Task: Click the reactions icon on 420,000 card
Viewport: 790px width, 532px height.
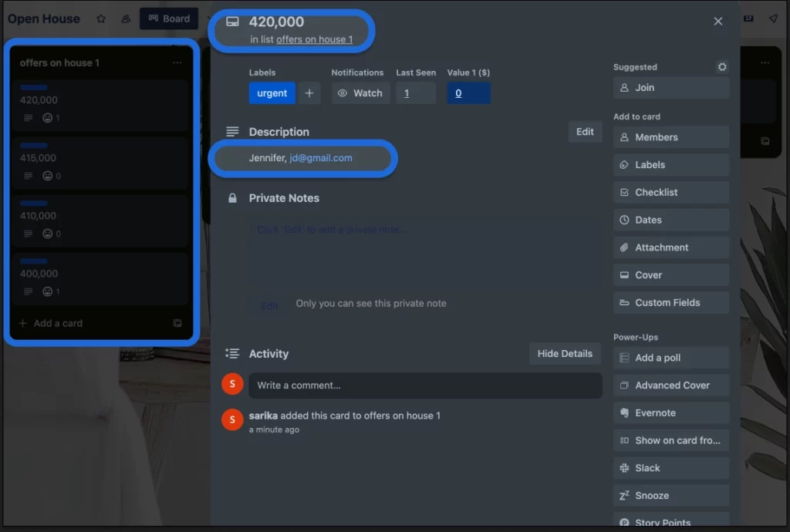Action: 47,118
